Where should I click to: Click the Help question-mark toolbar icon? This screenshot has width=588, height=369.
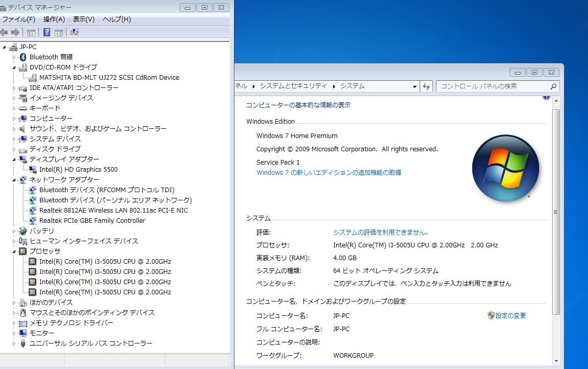tap(47, 33)
